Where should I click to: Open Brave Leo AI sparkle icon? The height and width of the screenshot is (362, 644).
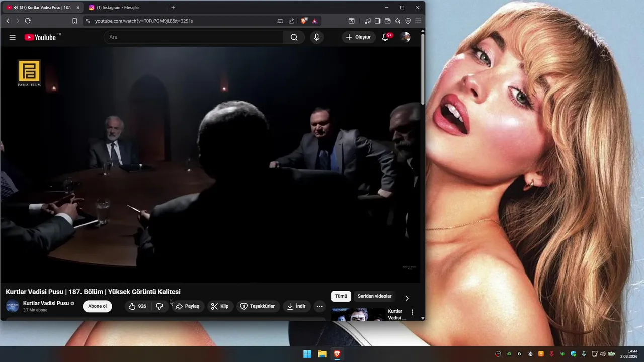click(x=397, y=21)
